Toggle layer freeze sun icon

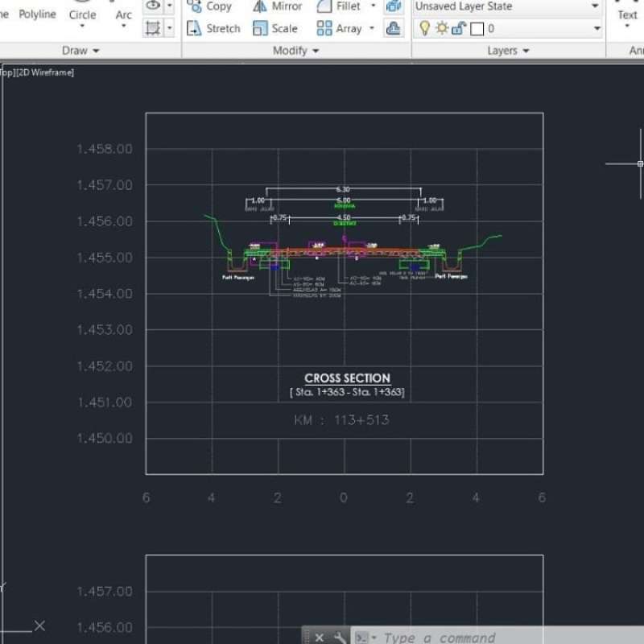point(442,28)
